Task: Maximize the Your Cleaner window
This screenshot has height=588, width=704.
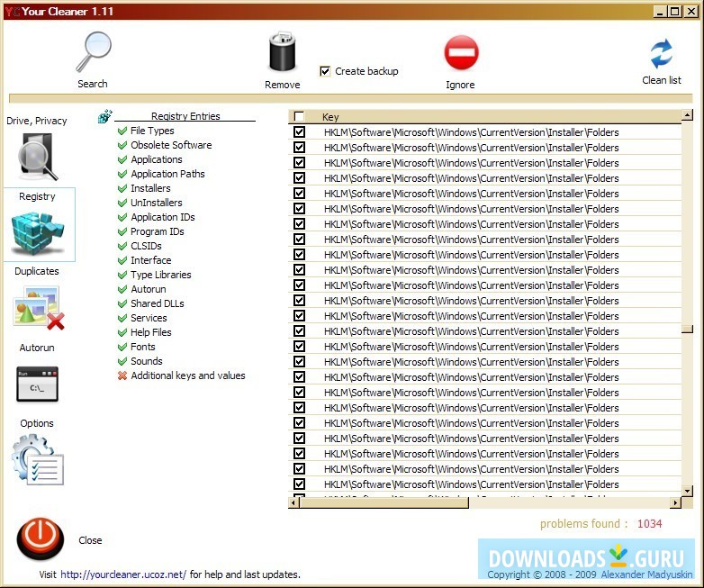Action: 674,12
